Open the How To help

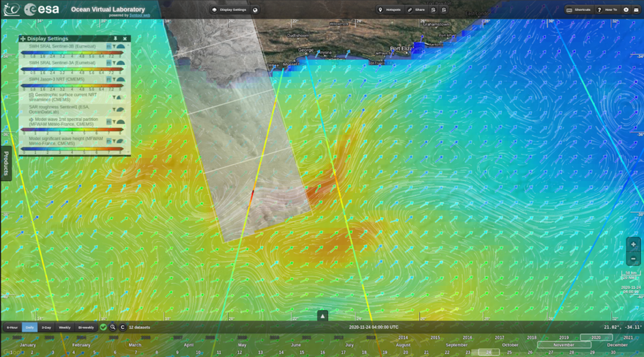[607, 10]
